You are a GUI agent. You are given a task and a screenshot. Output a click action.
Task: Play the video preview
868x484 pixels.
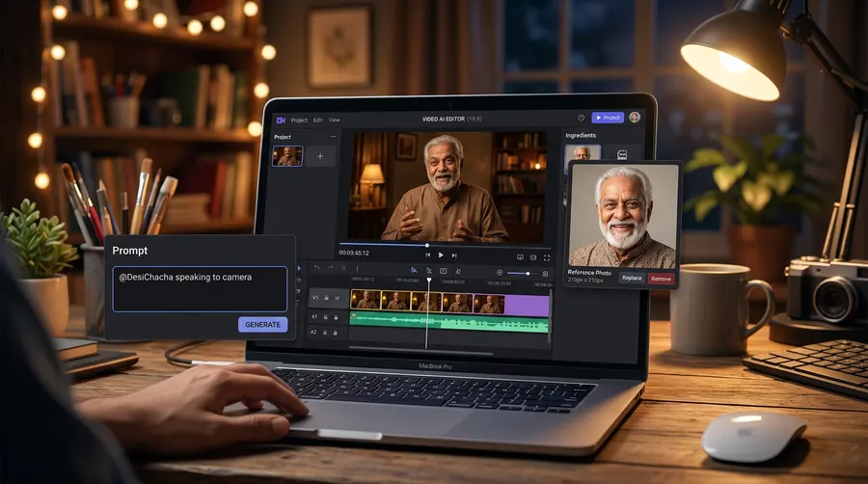[x=441, y=255]
